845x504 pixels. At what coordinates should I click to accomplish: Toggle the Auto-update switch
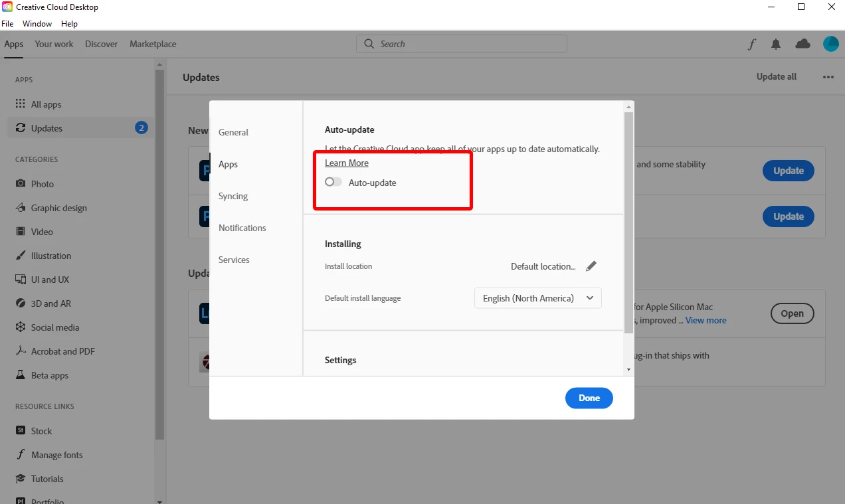(333, 182)
